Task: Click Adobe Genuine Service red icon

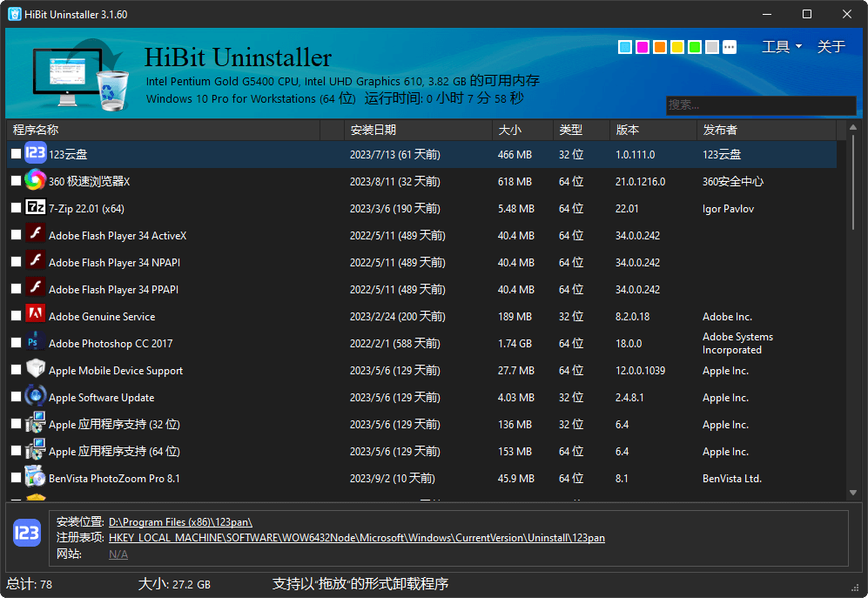Action: pyautogui.click(x=35, y=316)
